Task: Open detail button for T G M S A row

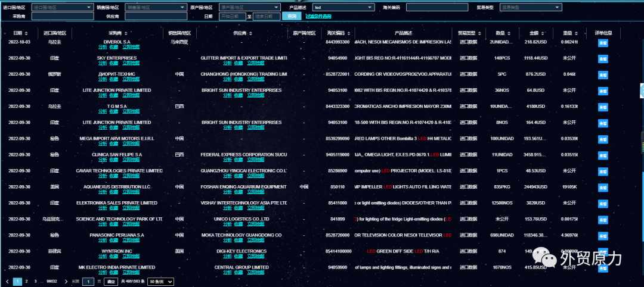Action: pos(603,107)
